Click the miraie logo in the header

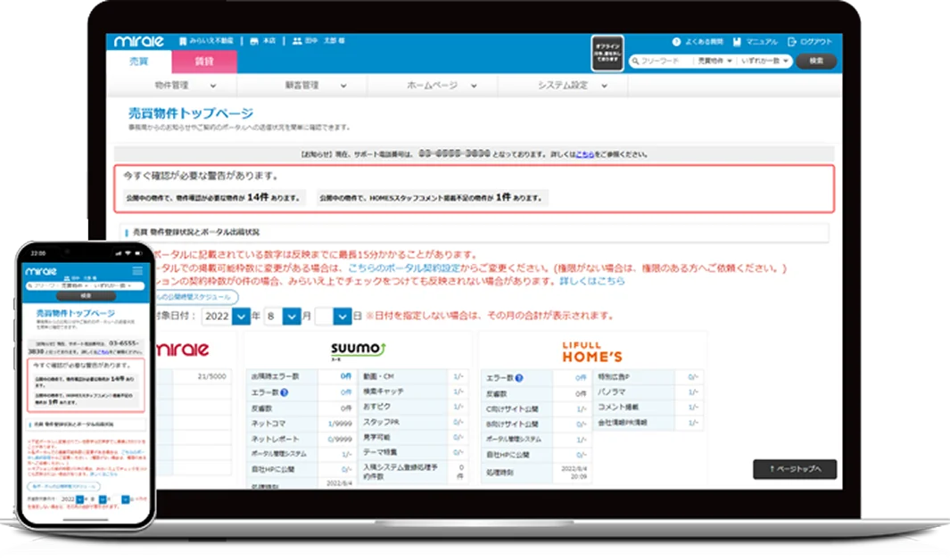click(x=138, y=39)
